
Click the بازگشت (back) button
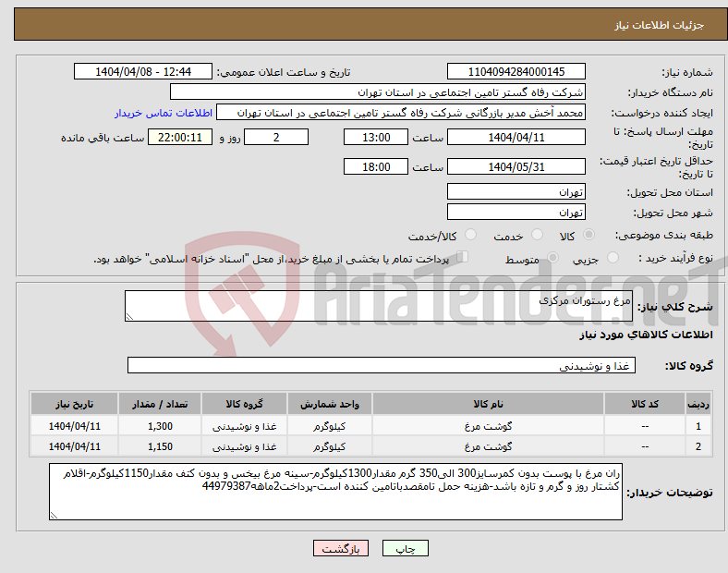click(341, 548)
